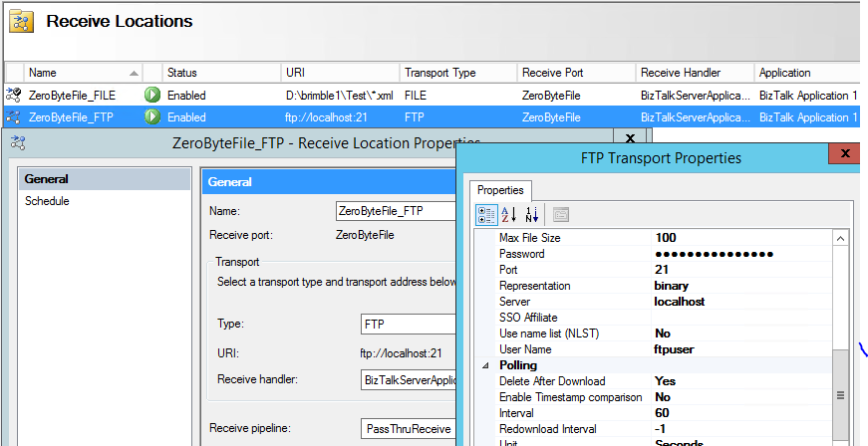Click the enabled status icon for ZeroByteFile_FTP
Screen dimensions: 868x446
pos(152,117)
